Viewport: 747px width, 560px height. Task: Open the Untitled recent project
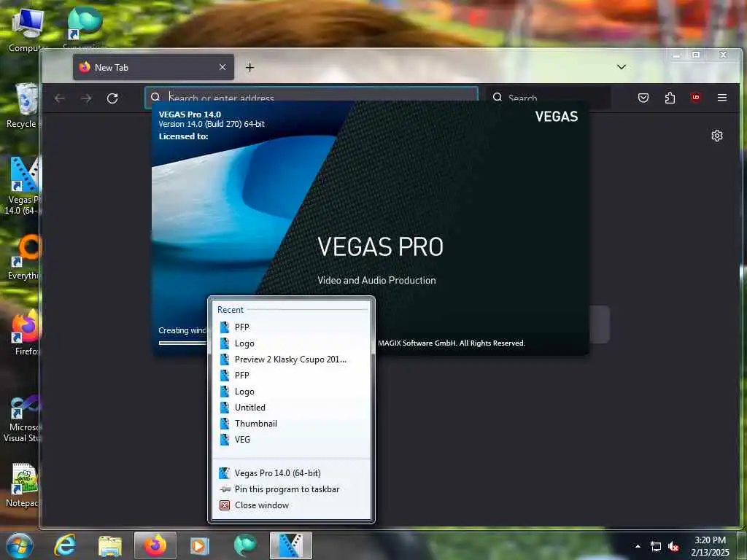pos(291,408)
